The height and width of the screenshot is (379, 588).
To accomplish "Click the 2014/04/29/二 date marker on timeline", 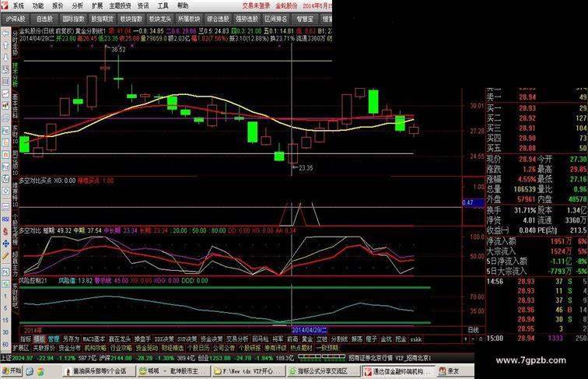I will [x=310, y=330].
